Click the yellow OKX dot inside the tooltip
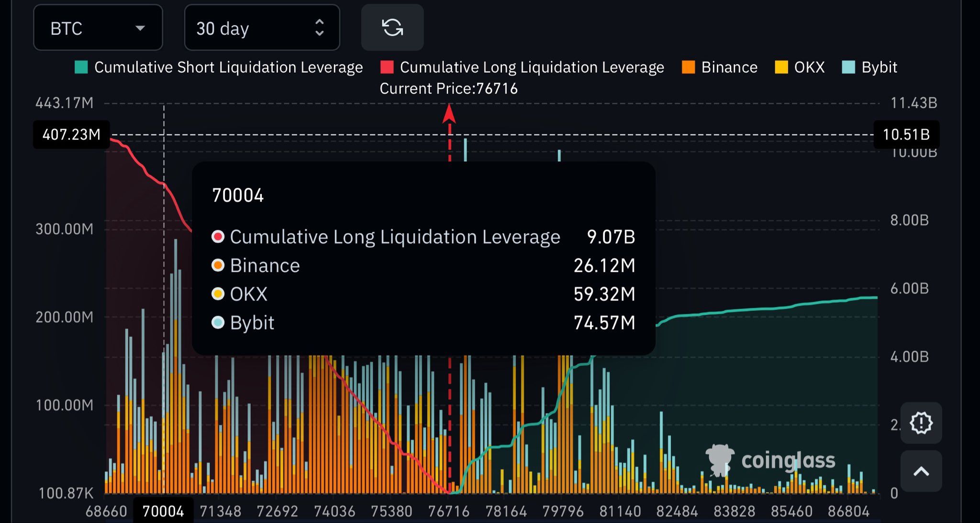 pyautogui.click(x=218, y=294)
